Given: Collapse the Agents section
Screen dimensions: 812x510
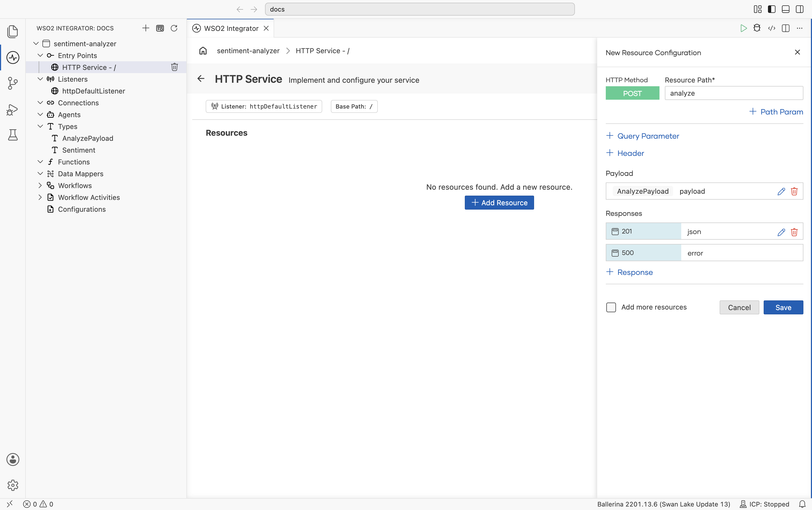Looking at the screenshot, I should [40, 114].
